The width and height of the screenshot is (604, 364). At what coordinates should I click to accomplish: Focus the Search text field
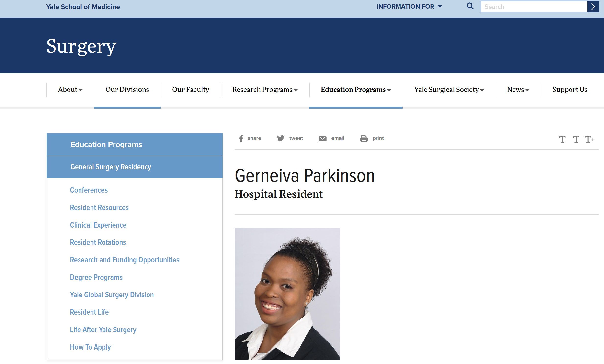(534, 7)
